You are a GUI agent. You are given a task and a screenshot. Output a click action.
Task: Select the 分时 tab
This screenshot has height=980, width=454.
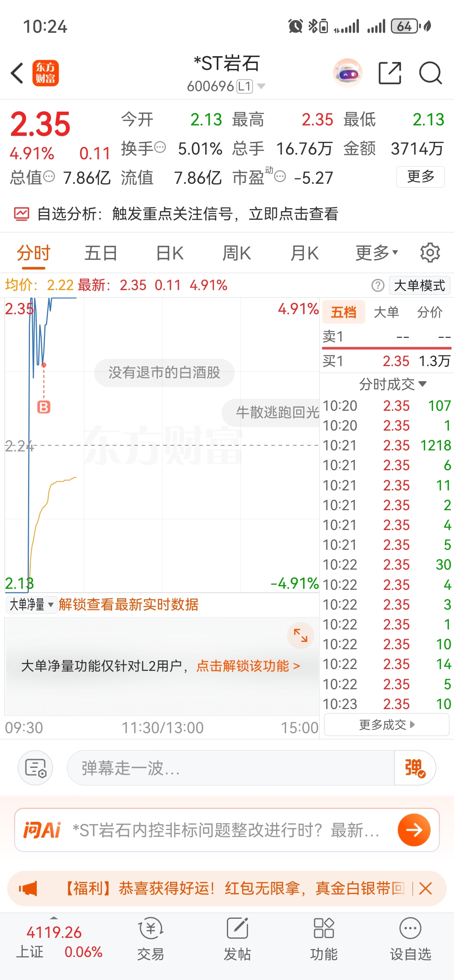34,253
